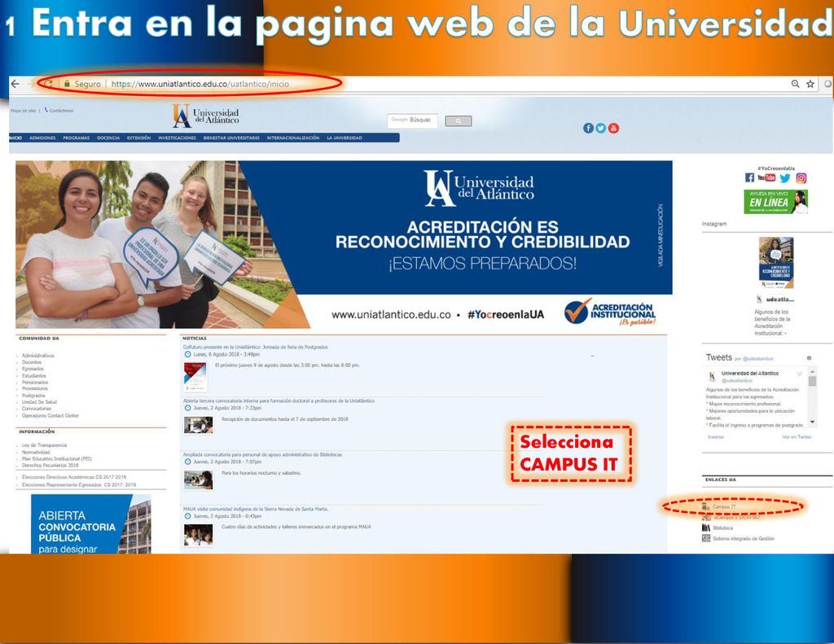Click the search magnifier button
This screenshot has height=644, width=834.
point(458,121)
